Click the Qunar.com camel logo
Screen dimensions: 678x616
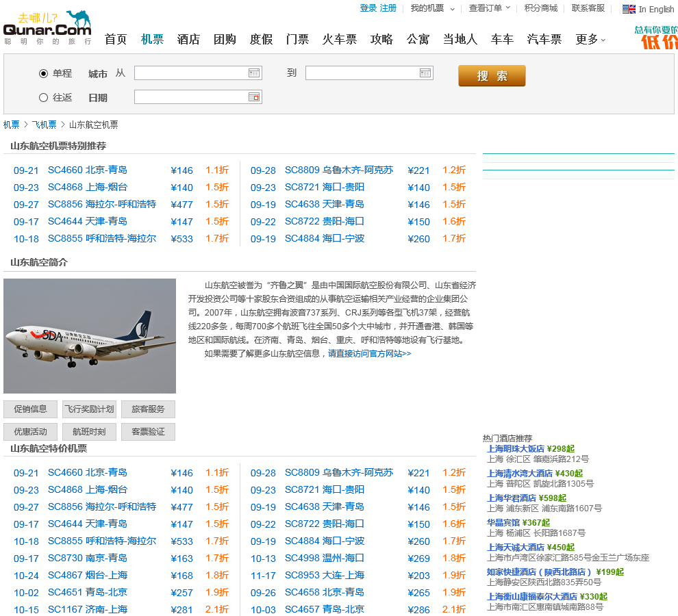(47, 27)
